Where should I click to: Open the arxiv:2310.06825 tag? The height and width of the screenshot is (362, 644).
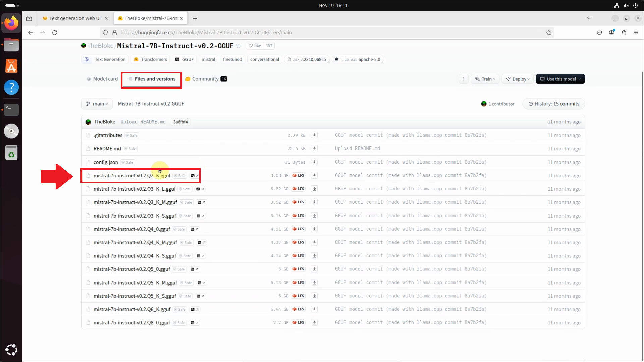click(307, 60)
